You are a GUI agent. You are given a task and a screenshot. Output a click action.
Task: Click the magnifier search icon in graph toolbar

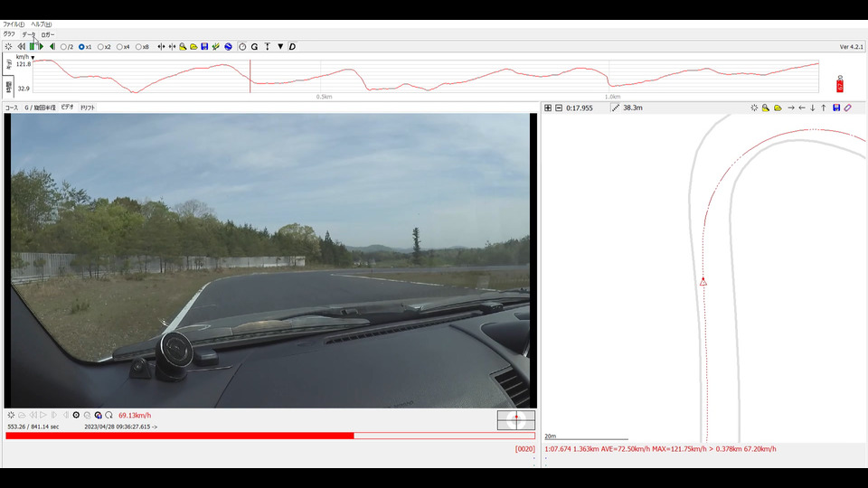click(x=183, y=46)
